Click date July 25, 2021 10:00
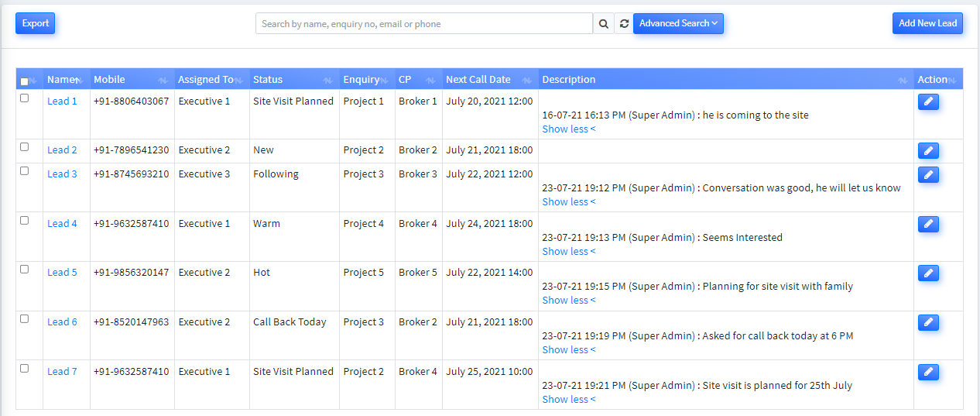 coord(489,372)
